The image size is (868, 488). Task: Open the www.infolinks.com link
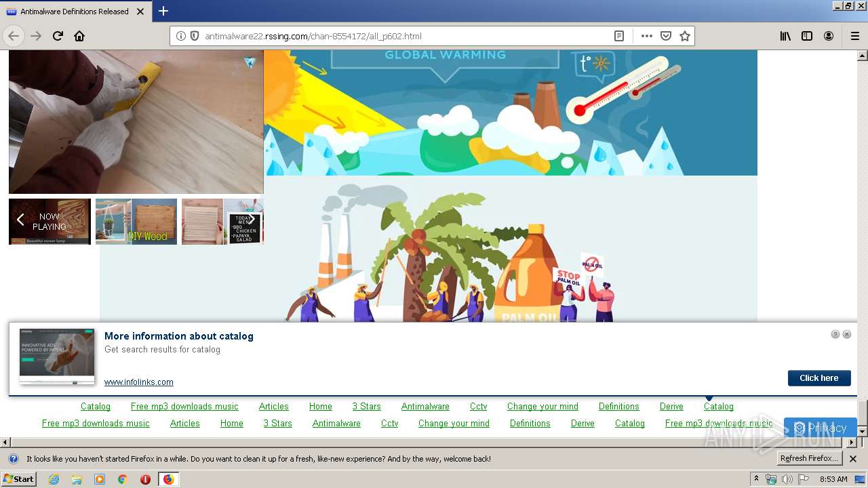click(139, 382)
